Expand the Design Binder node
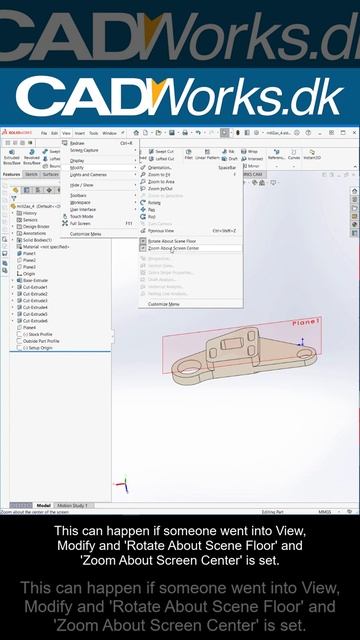The image size is (360, 640). 13,227
